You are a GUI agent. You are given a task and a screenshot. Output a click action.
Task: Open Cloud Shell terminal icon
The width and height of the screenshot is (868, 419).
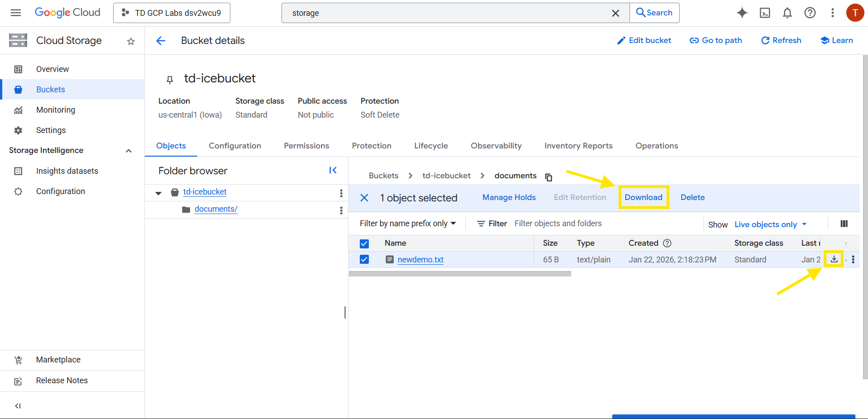pos(765,13)
